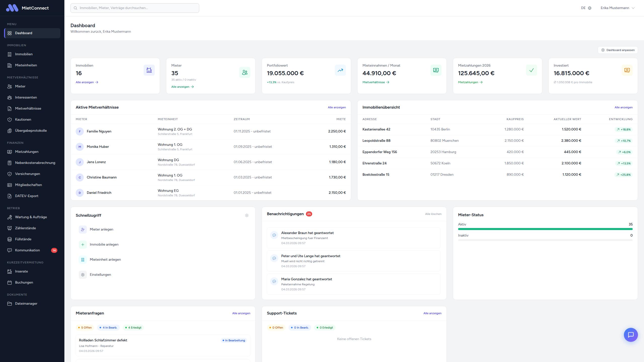Filter Mieteranfragen by 4 In Bearb.
Viewport: 644px width, 362px height.
[x=108, y=328]
